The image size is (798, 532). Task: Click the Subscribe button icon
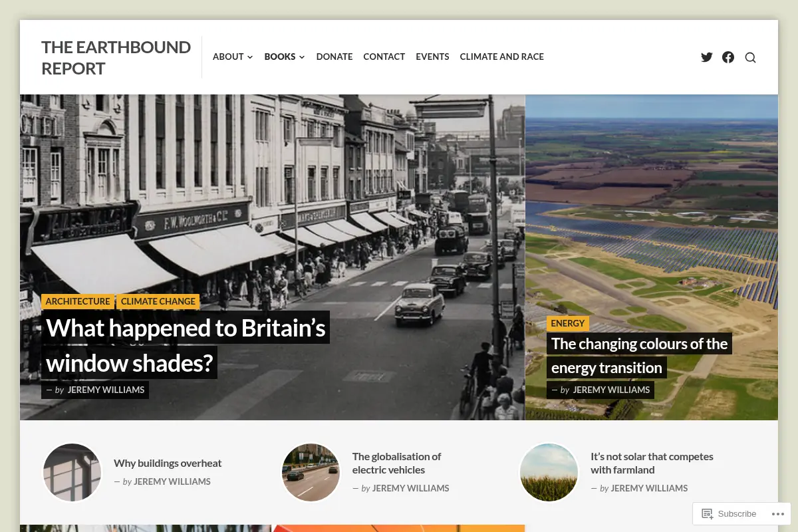click(708, 514)
